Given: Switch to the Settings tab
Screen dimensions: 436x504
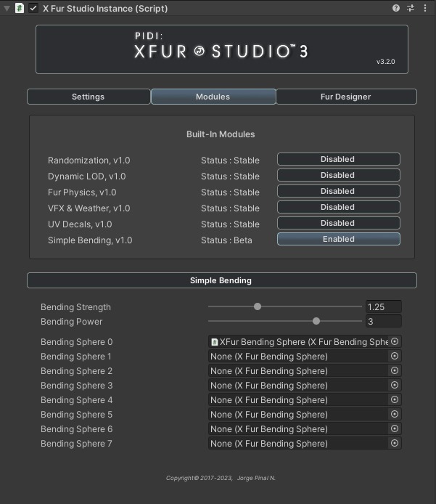Looking at the screenshot, I should click(88, 97).
